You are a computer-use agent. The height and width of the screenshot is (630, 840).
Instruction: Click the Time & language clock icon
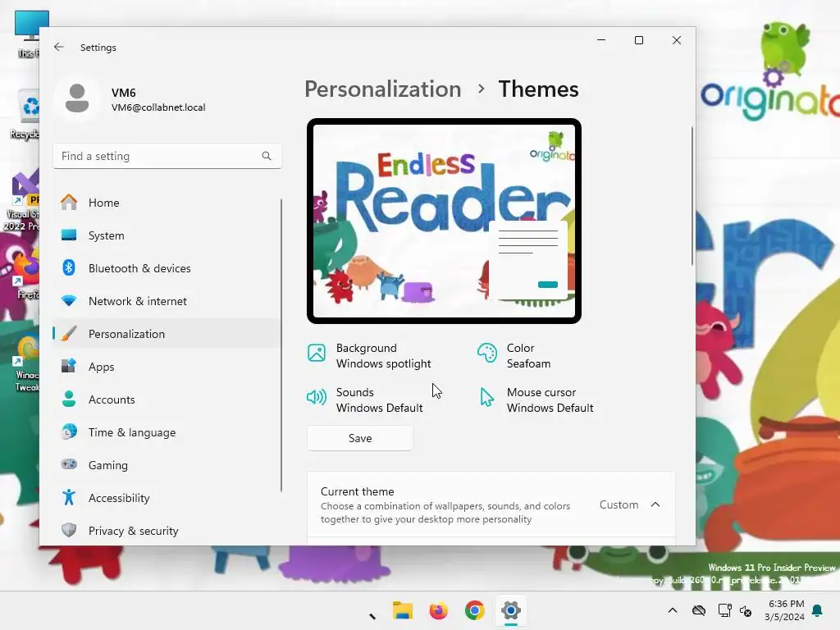point(69,431)
